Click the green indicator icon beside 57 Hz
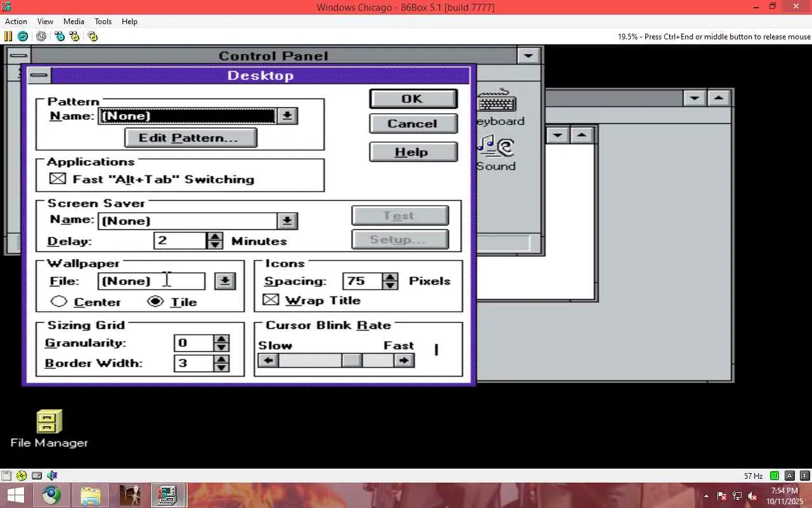The height and width of the screenshot is (508, 812). 775,476
